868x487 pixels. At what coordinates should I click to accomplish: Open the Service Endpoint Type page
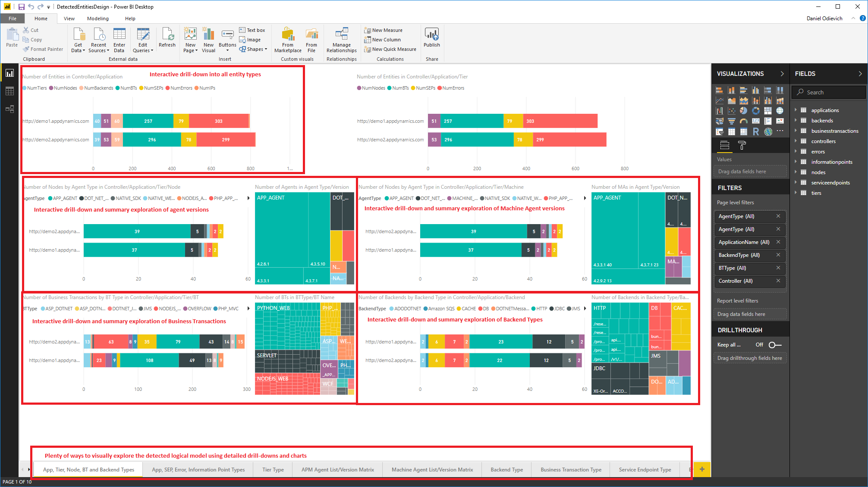645,470
